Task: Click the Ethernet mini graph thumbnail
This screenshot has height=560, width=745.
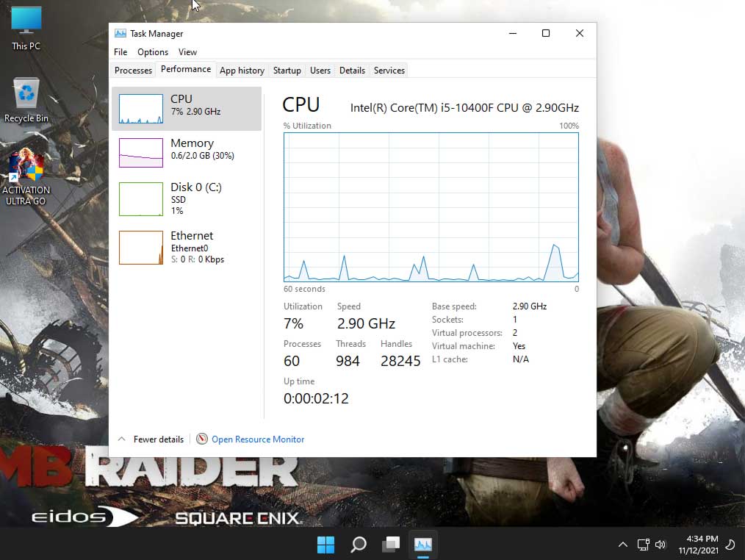Action: (140, 247)
